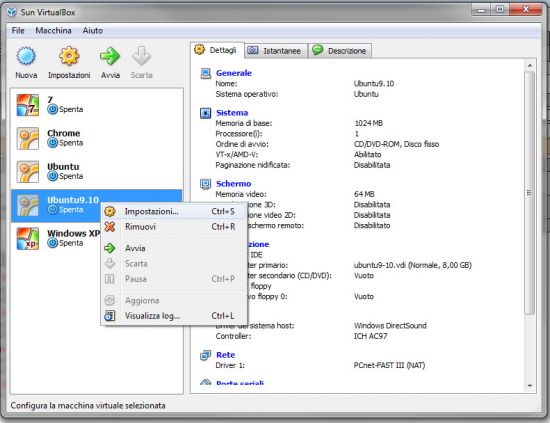
Task: Select the Ubuntu virtual machine icon
Action: tap(28, 172)
